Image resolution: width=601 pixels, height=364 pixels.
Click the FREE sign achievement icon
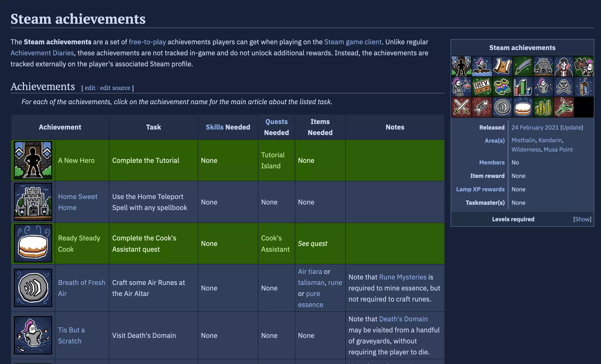click(x=482, y=87)
